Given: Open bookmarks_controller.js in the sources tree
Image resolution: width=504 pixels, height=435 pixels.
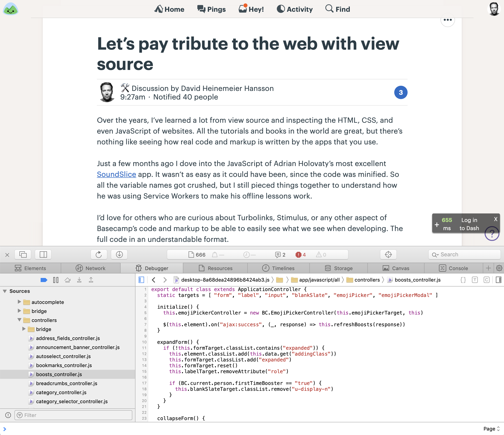Looking at the screenshot, I should click(64, 365).
